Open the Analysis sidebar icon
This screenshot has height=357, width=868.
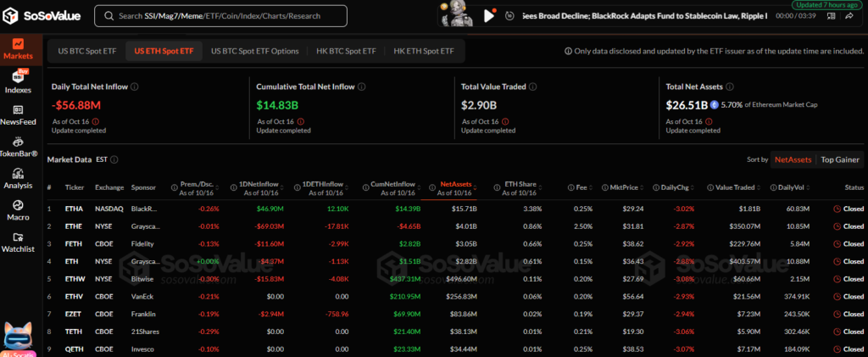pyautogui.click(x=18, y=174)
